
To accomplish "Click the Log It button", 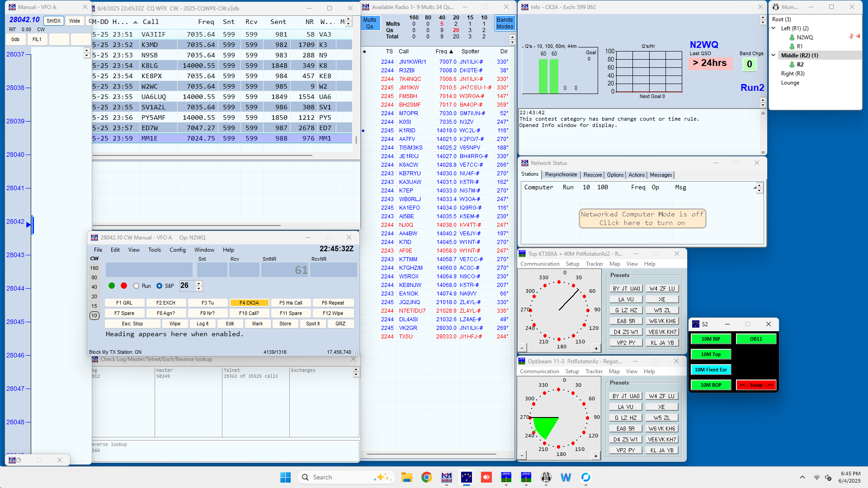I will [203, 324].
